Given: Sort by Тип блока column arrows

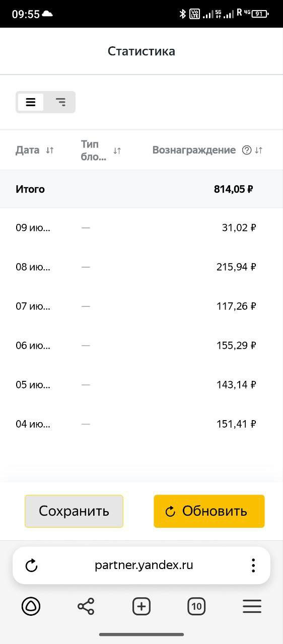Looking at the screenshot, I should tap(117, 150).
